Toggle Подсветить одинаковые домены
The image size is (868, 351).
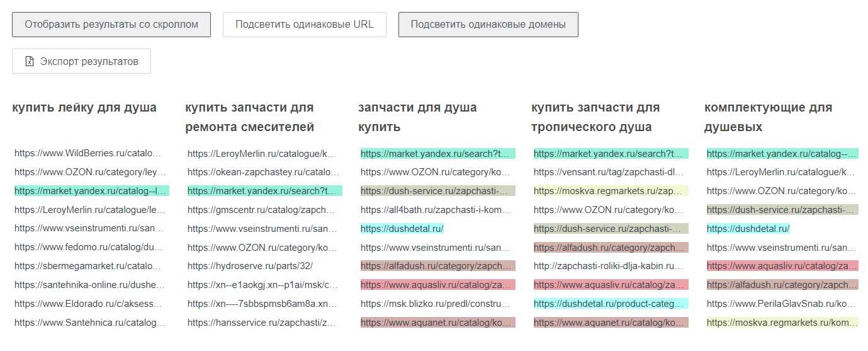tap(488, 25)
